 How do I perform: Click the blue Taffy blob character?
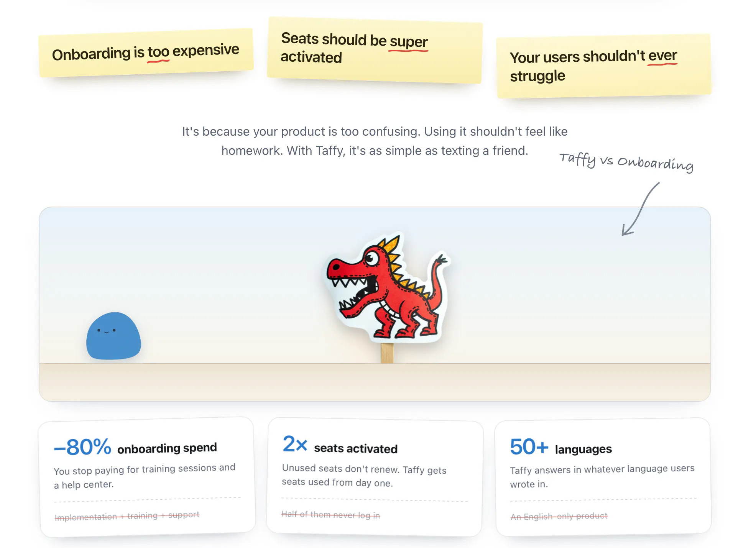click(x=113, y=336)
